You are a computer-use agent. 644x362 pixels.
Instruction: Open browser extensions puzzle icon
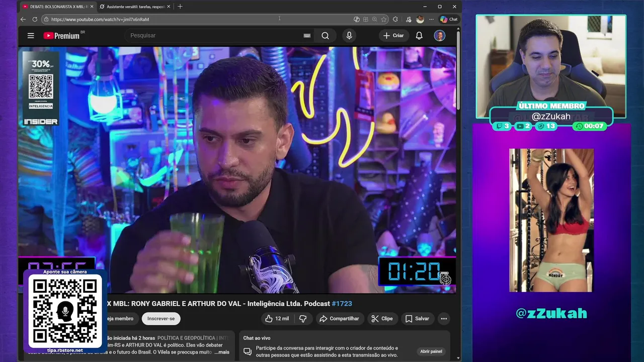point(395,19)
